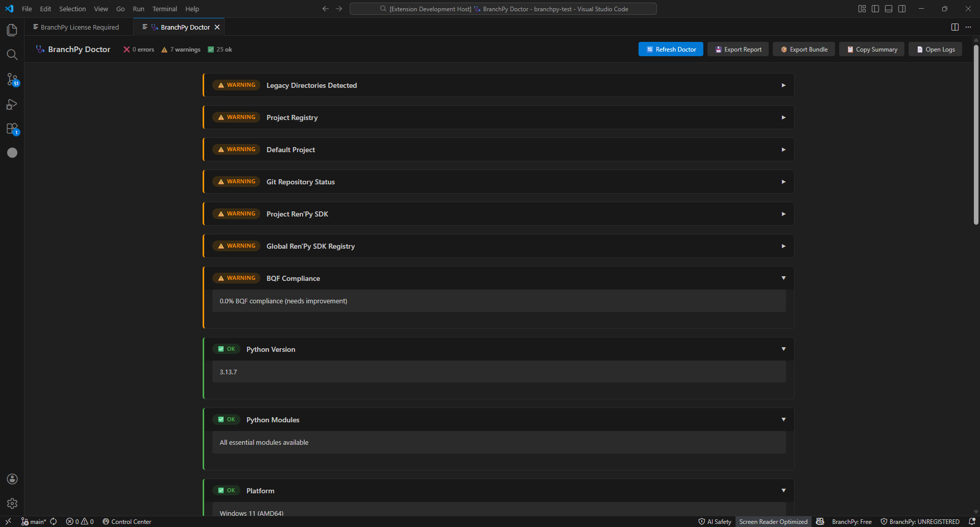Click the Refresh Doctor button
980x527 pixels.
[x=671, y=50]
